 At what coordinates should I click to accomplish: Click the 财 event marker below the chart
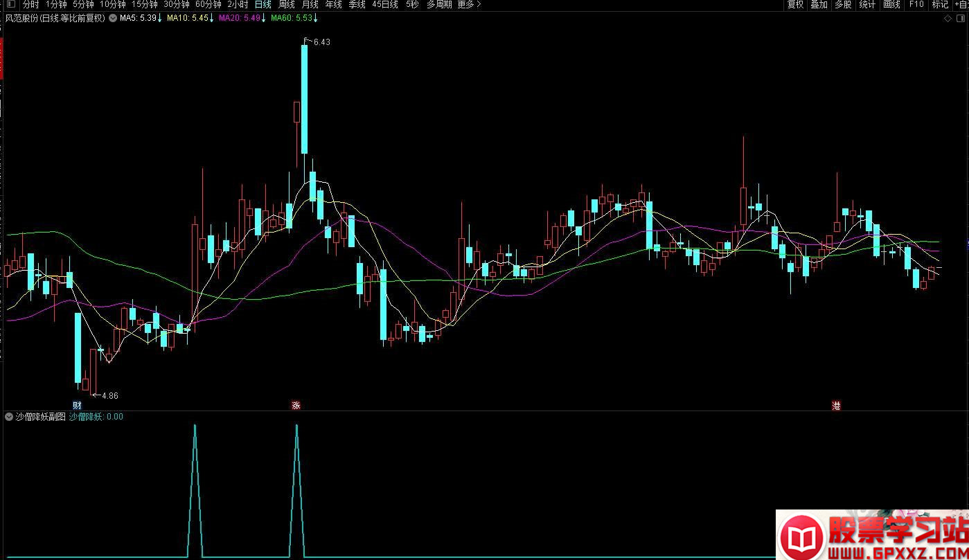pyautogui.click(x=77, y=406)
